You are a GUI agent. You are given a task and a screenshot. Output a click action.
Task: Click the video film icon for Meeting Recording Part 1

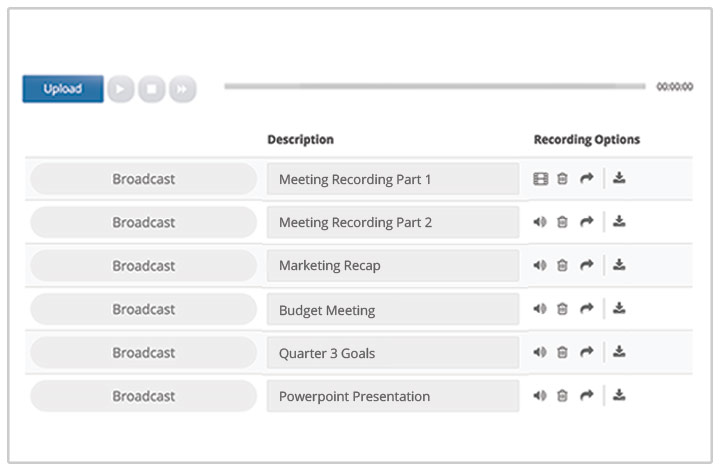pos(540,179)
